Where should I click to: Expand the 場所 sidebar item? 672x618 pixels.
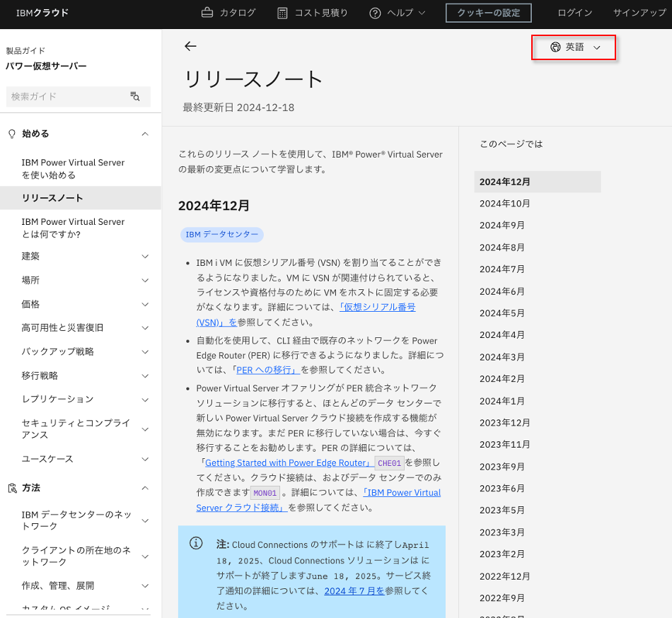(145, 281)
